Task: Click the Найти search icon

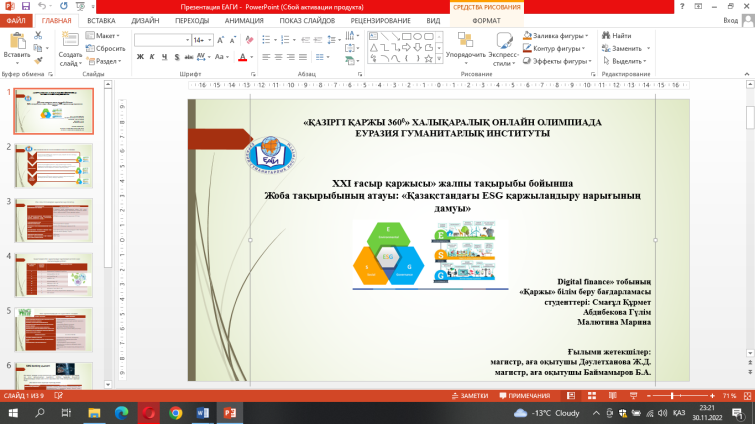Action: point(607,36)
